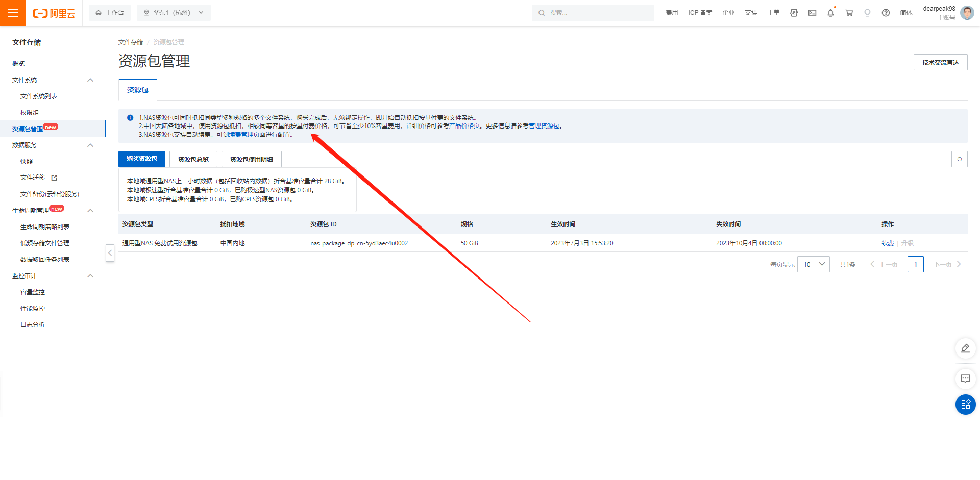Click the floating edit feedback icon
The width and height of the screenshot is (980, 480).
(966, 348)
